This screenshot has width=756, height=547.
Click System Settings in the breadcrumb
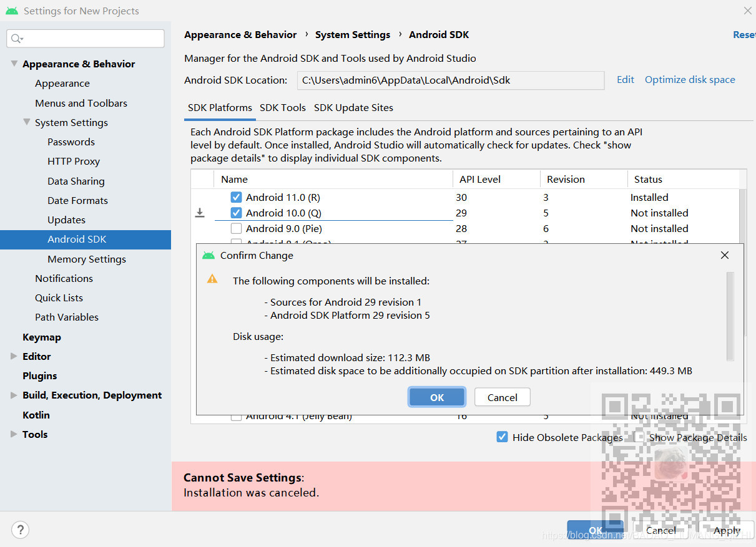coord(353,35)
